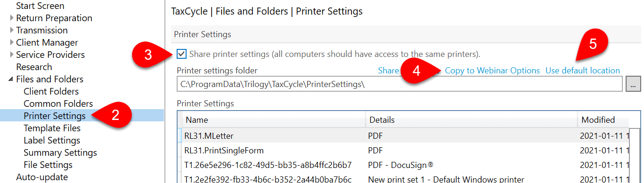Click New print set 1 details cell
The height and width of the screenshot is (183, 644).
click(446, 179)
